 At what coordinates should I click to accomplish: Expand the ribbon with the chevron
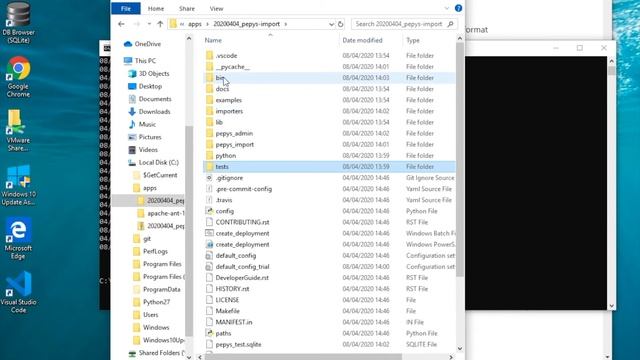coord(447,8)
